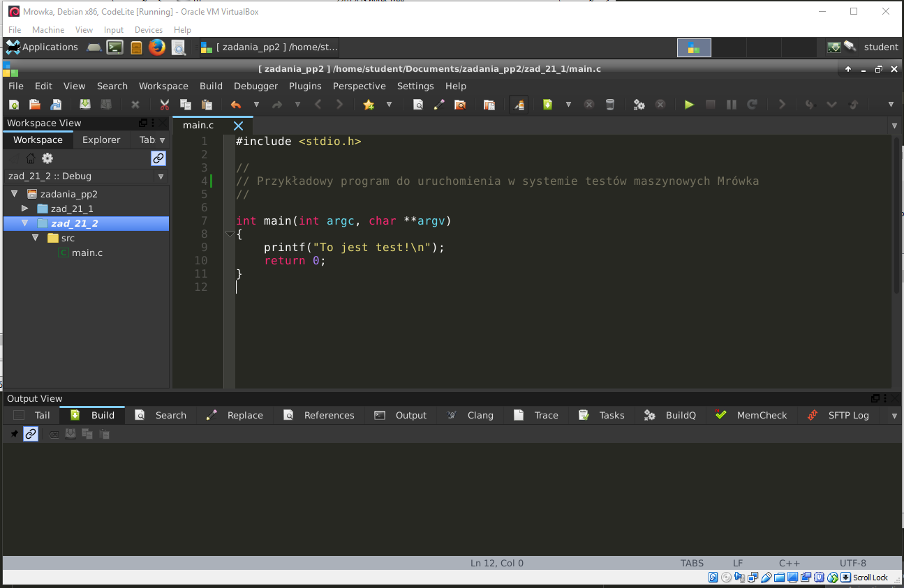
Task: Collapse the src folder in workspace tree
Action: click(x=36, y=238)
